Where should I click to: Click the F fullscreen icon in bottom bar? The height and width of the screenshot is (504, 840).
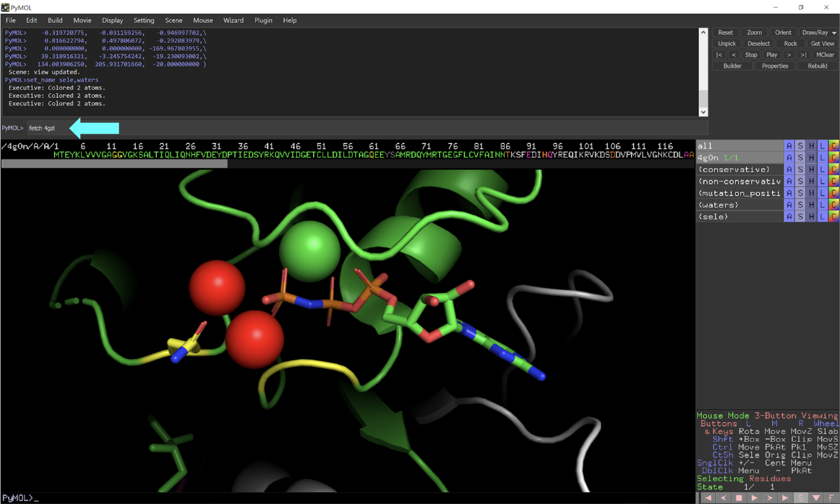(x=831, y=498)
